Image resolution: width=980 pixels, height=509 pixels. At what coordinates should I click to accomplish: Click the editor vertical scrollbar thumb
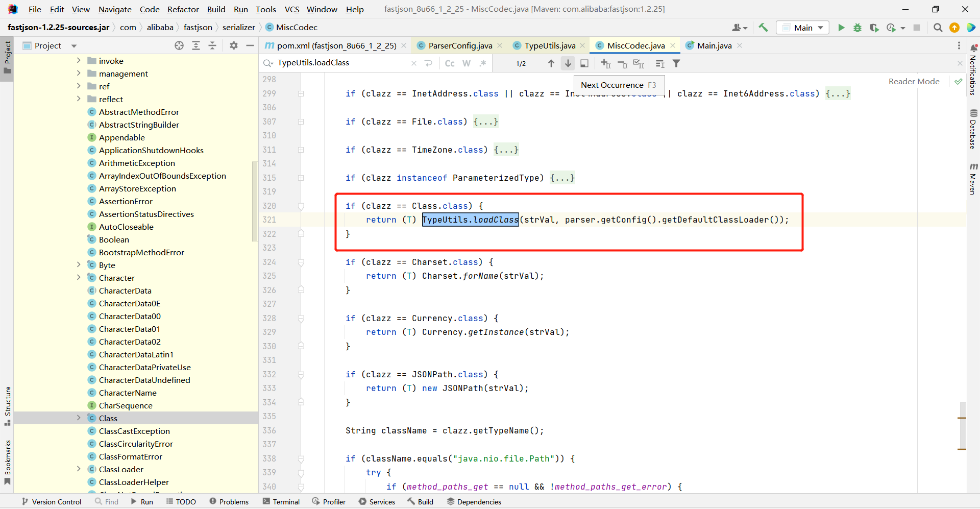tap(962, 426)
